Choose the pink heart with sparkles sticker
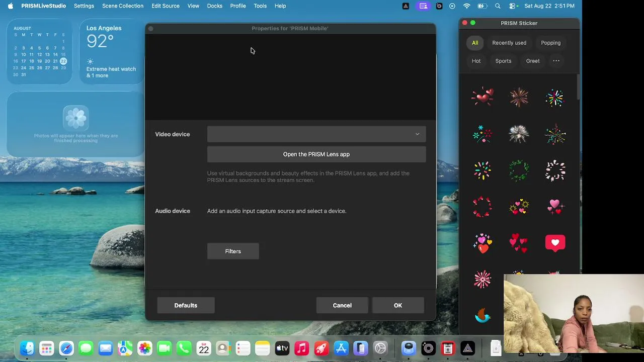The height and width of the screenshot is (362, 644). [x=555, y=207]
